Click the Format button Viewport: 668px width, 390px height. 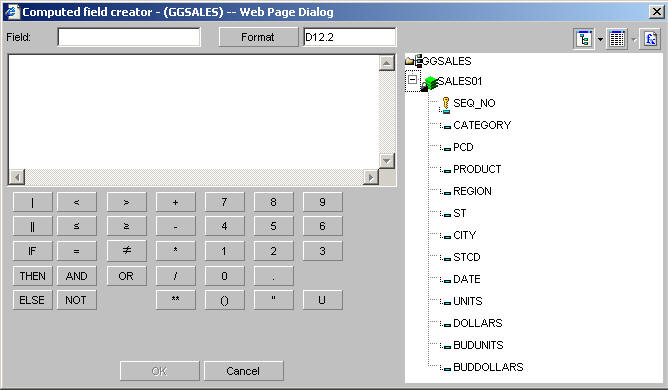click(258, 37)
